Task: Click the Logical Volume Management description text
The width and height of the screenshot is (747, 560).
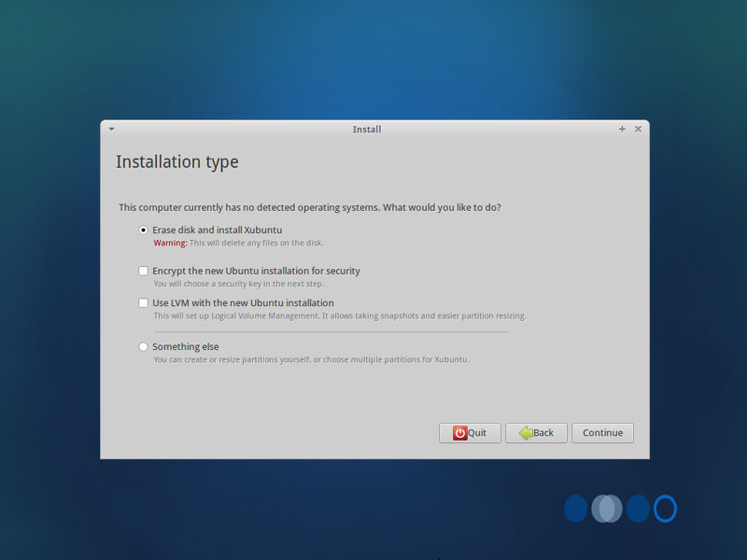Action: click(340, 315)
